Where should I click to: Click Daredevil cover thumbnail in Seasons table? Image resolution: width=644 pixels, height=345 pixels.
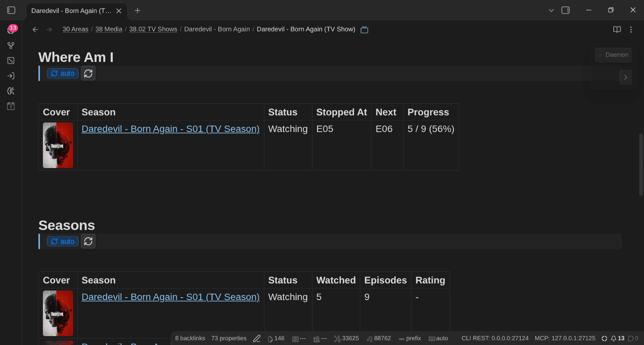[58, 313]
